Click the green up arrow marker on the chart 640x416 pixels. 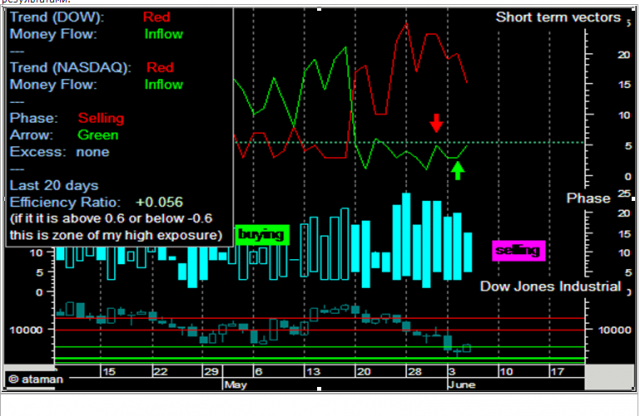(458, 170)
